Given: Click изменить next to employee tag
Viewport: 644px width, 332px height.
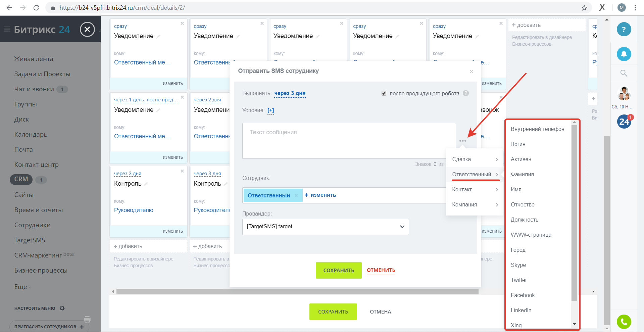Looking at the screenshot, I should coord(320,195).
